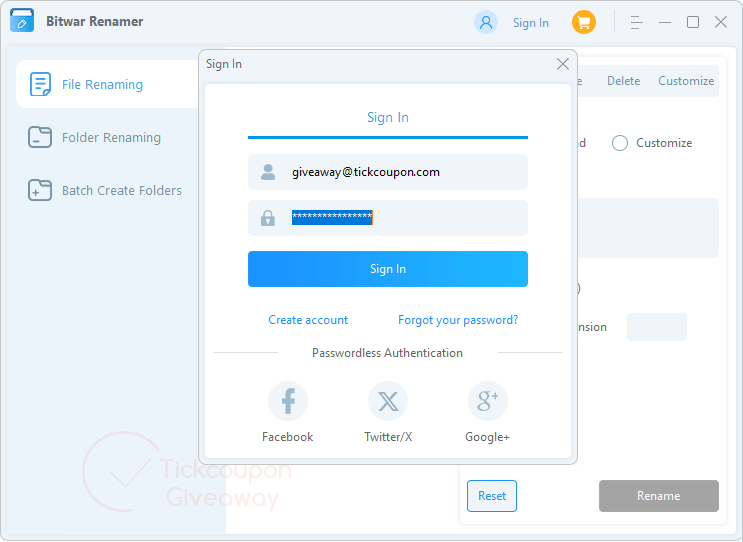743x542 pixels.
Task: Switch to the Delete tab
Action: 624,81
